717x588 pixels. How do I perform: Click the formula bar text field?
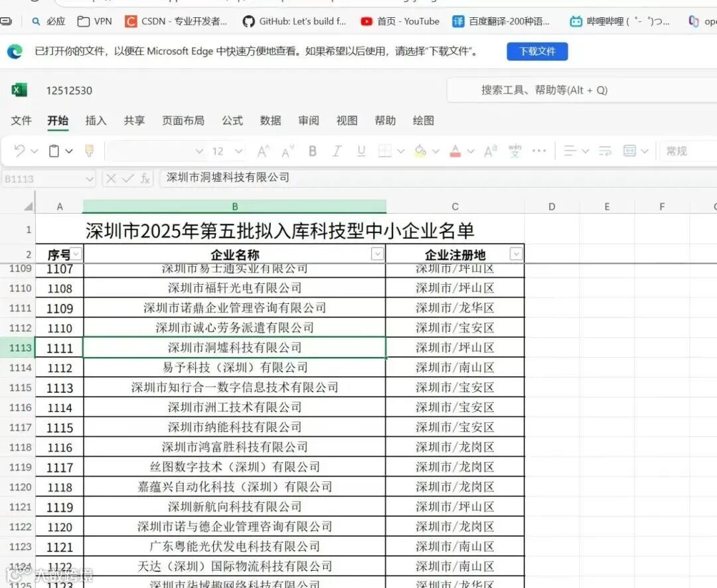point(438,178)
